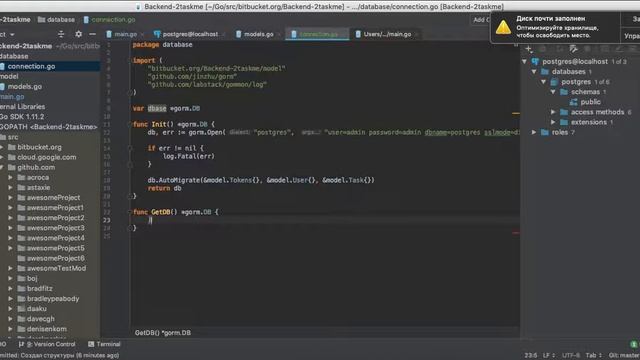Click the yellow warning marker on error stripe

coord(516,113)
